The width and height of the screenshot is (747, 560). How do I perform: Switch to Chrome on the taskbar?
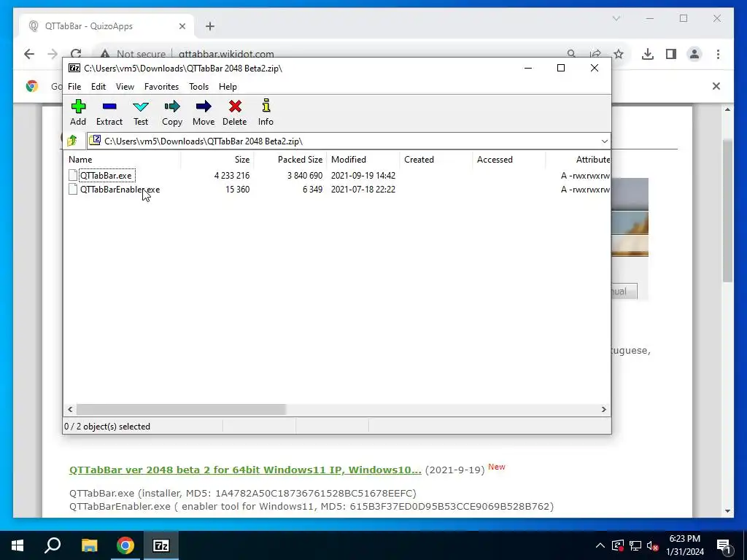tap(125, 545)
